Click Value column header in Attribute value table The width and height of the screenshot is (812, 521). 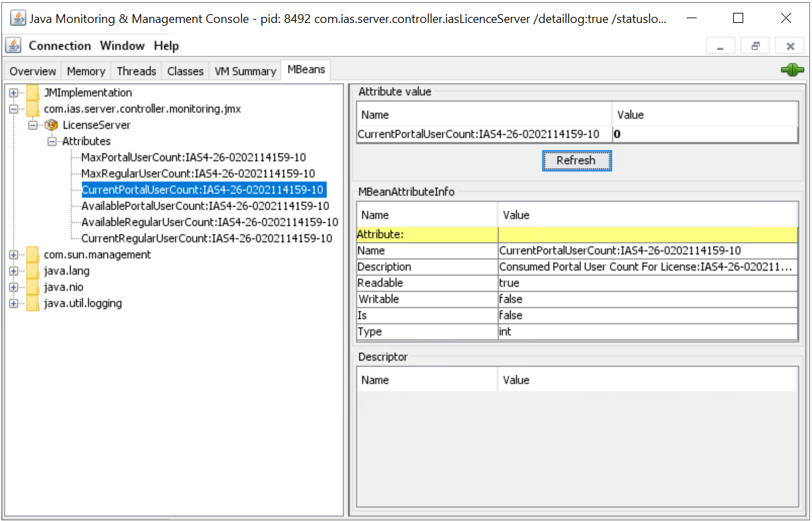pos(705,115)
